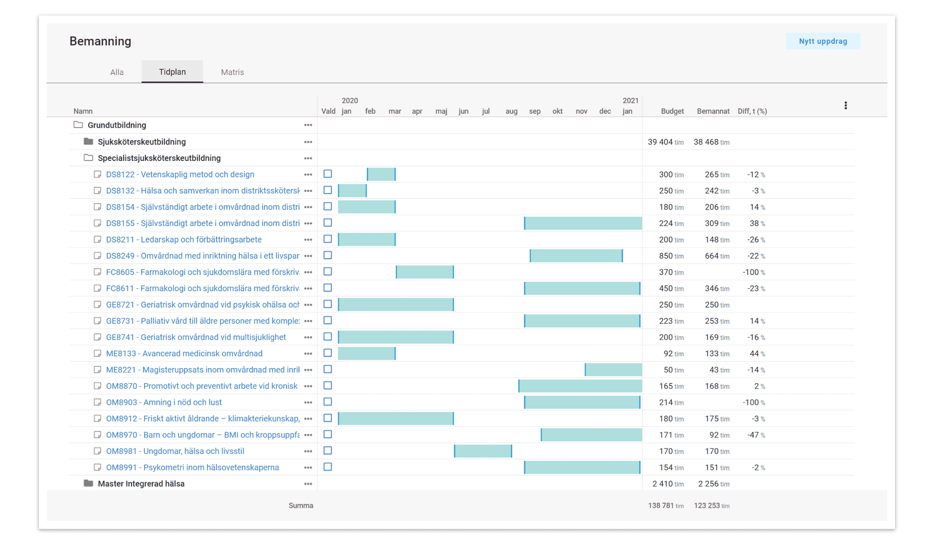
Task: Click the Nytt uppdrag button
Action: click(823, 41)
